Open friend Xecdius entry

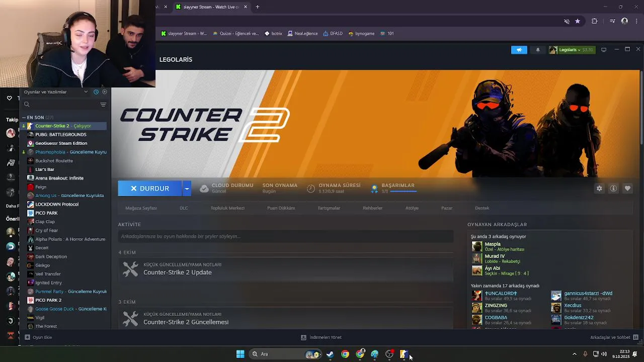(573, 306)
